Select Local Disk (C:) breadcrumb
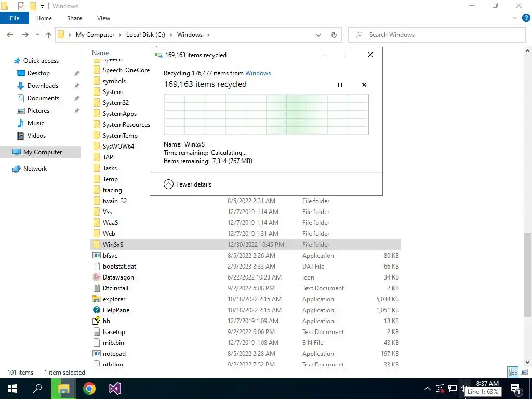 (x=145, y=35)
